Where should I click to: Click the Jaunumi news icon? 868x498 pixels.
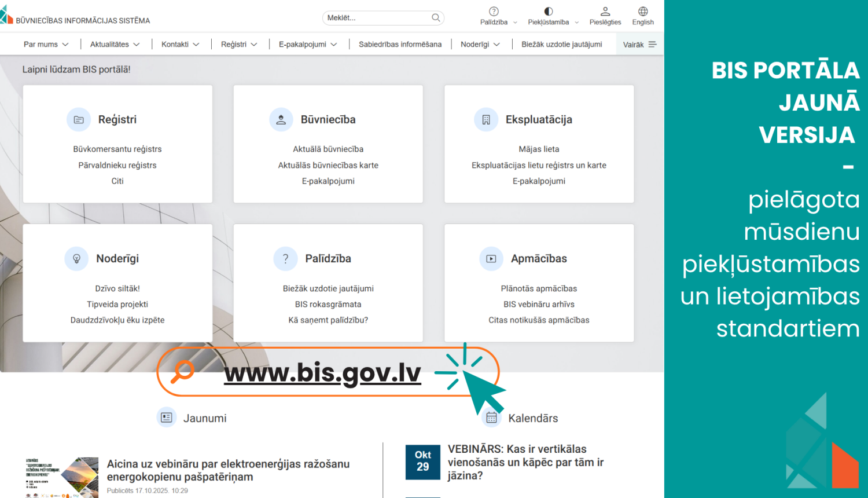click(x=166, y=417)
